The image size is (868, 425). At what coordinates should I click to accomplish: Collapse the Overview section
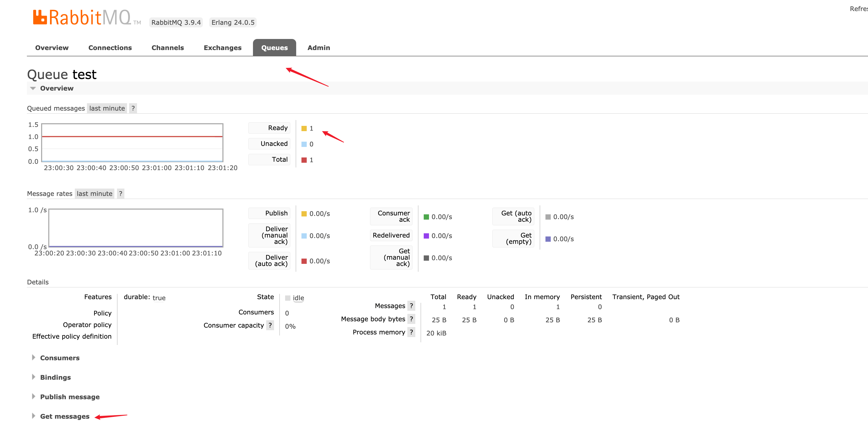(x=56, y=88)
